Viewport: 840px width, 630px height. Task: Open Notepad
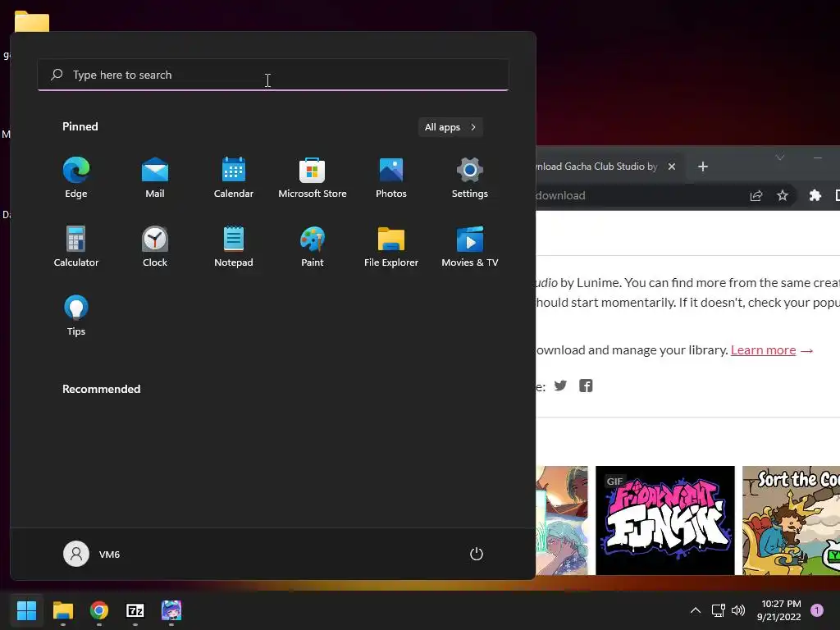click(x=234, y=246)
